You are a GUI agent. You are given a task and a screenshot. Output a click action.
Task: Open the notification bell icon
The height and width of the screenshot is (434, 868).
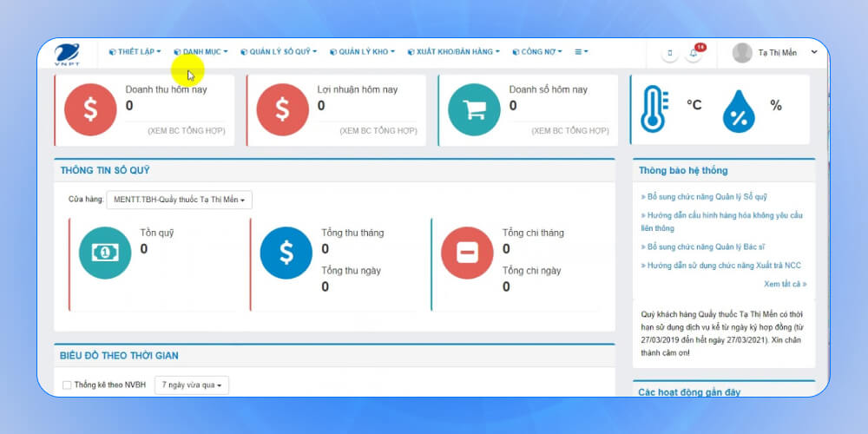point(694,54)
